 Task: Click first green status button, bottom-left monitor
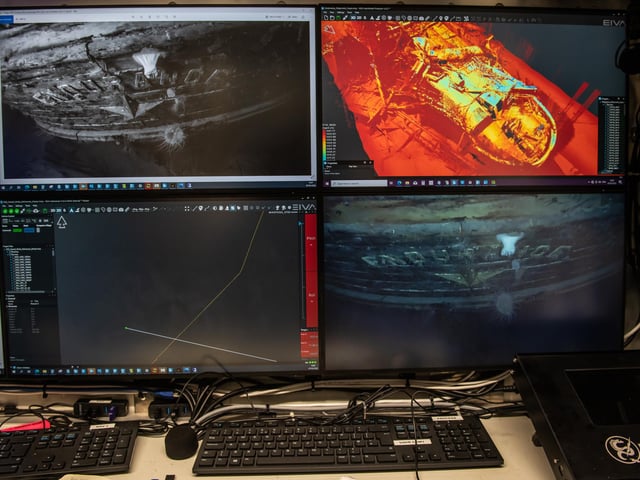(x=5, y=211)
